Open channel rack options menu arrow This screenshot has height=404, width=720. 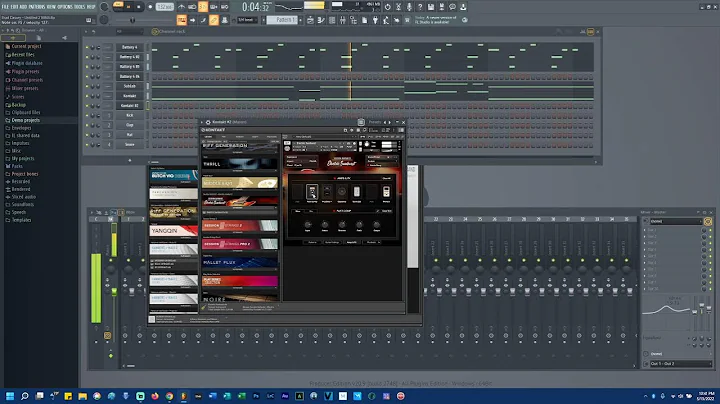[x=86, y=32]
